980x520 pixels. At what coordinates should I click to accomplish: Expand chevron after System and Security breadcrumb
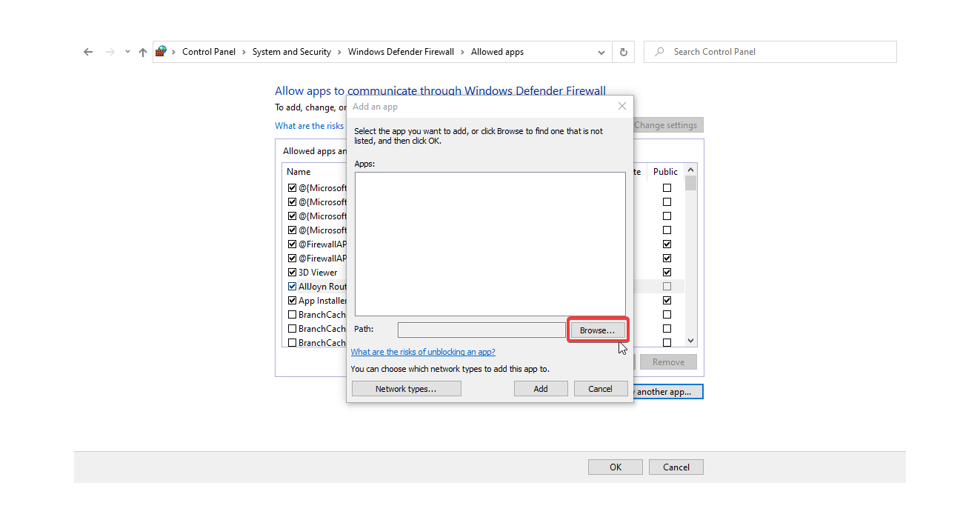coord(339,52)
